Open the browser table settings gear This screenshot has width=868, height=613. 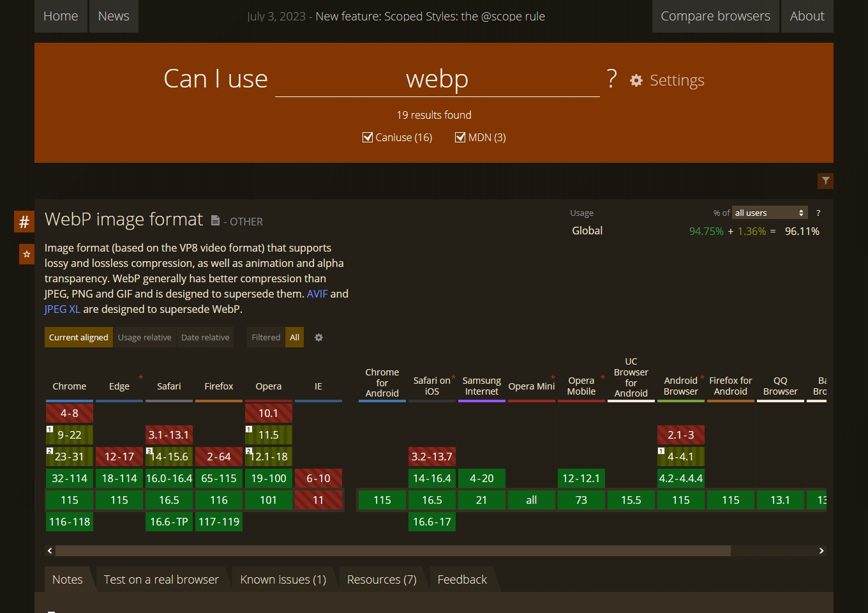click(x=319, y=337)
